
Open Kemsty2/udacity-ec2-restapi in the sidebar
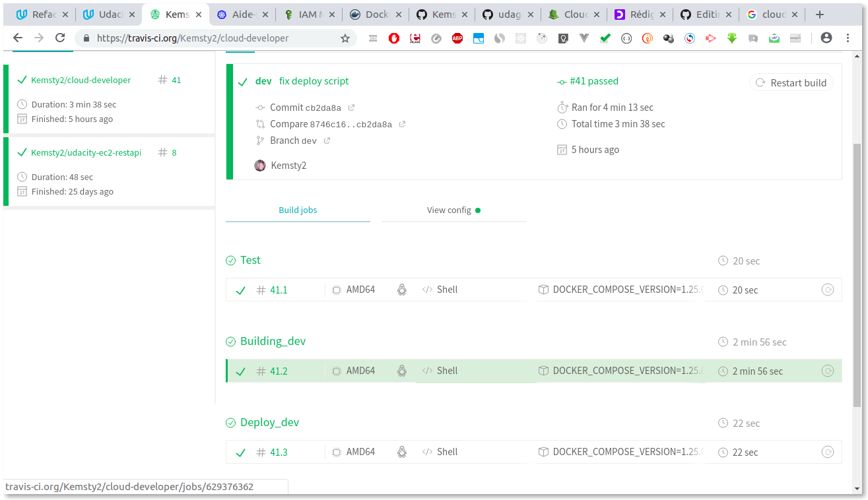(x=86, y=152)
